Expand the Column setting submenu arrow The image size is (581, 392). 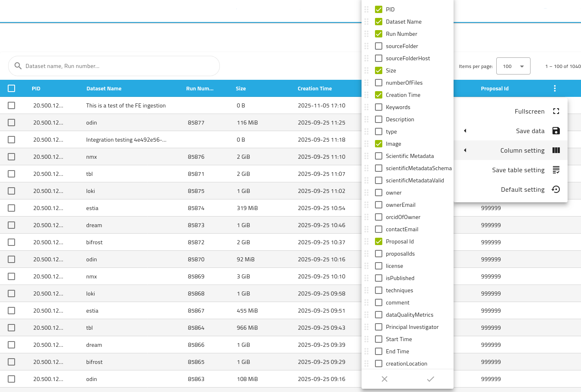465,150
